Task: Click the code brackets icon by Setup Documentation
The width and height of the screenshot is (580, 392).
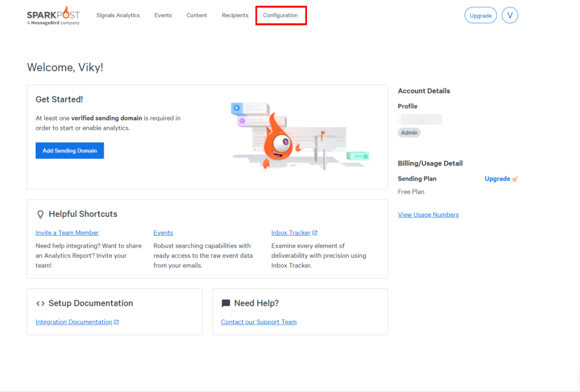Action: [x=40, y=304]
